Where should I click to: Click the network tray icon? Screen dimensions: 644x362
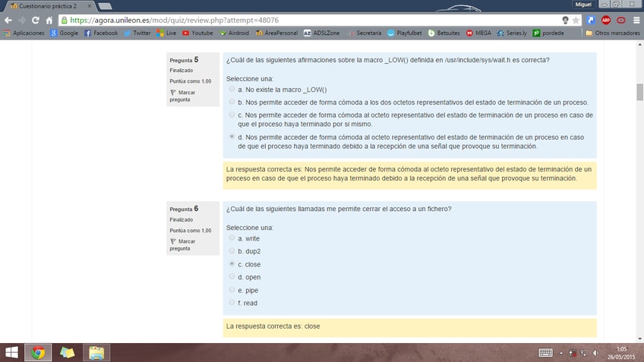coord(584,353)
